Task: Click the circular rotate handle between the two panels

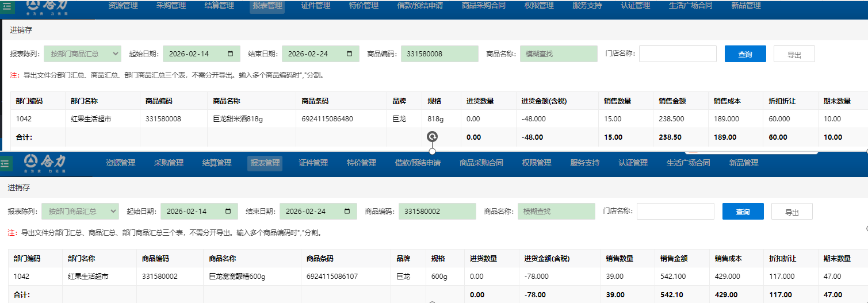Action: click(x=432, y=137)
